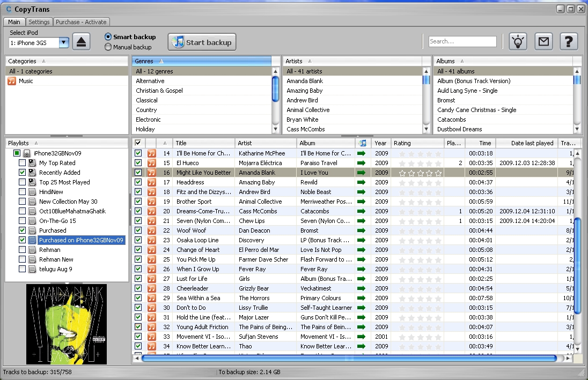This screenshot has height=380, width=588.
Task: Click the Purchased playlist icon
Action: [x=32, y=230]
